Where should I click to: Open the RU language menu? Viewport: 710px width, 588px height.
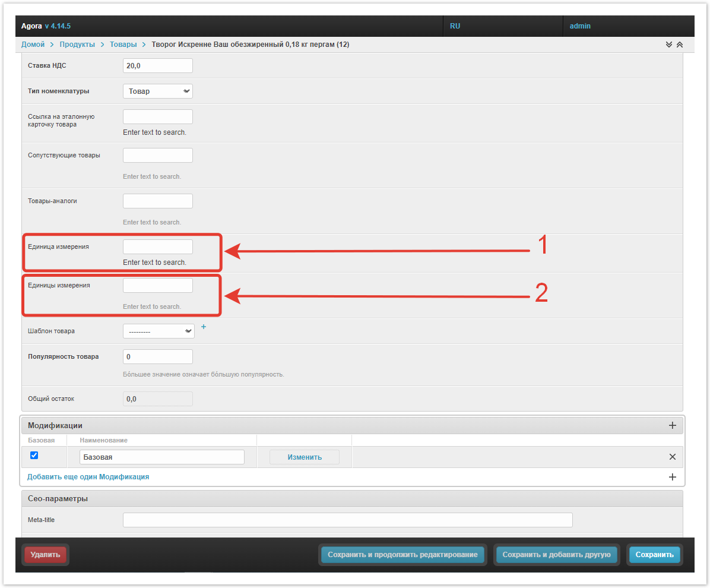(455, 26)
